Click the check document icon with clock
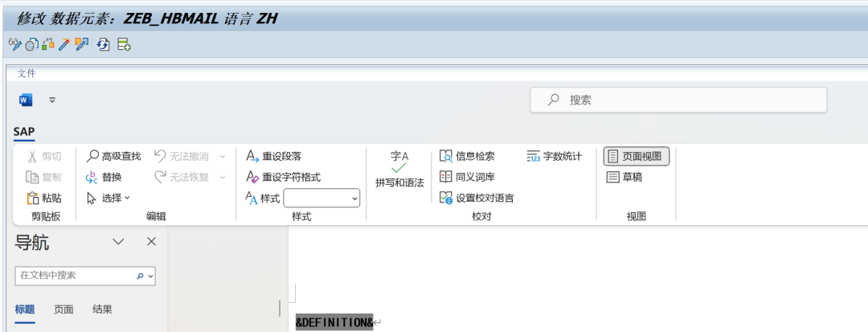The height and width of the screenshot is (332, 868). [x=31, y=44]
